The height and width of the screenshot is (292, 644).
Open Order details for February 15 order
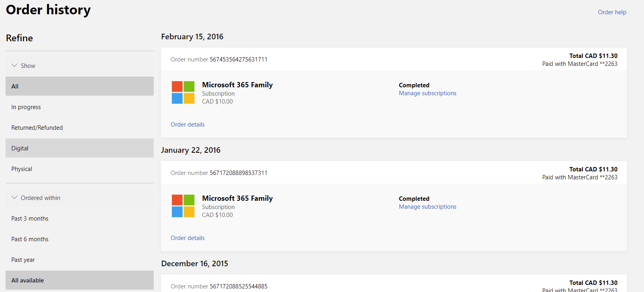pyautogui.click(x=188, y=125)
